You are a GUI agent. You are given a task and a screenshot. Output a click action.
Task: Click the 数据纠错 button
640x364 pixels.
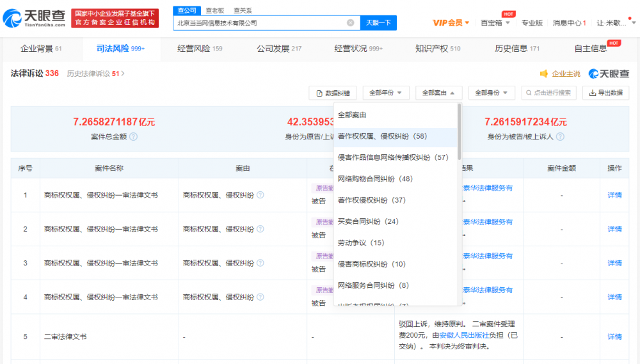point(333,93)
